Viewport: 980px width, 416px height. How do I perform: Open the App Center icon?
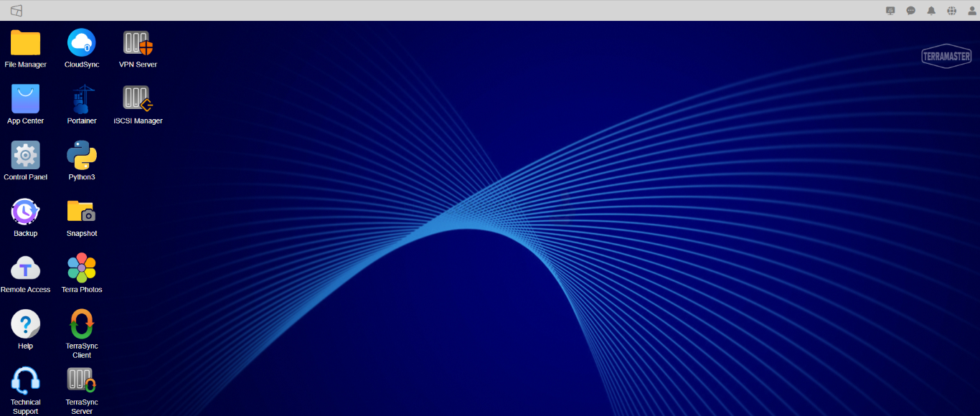(25, 99)
